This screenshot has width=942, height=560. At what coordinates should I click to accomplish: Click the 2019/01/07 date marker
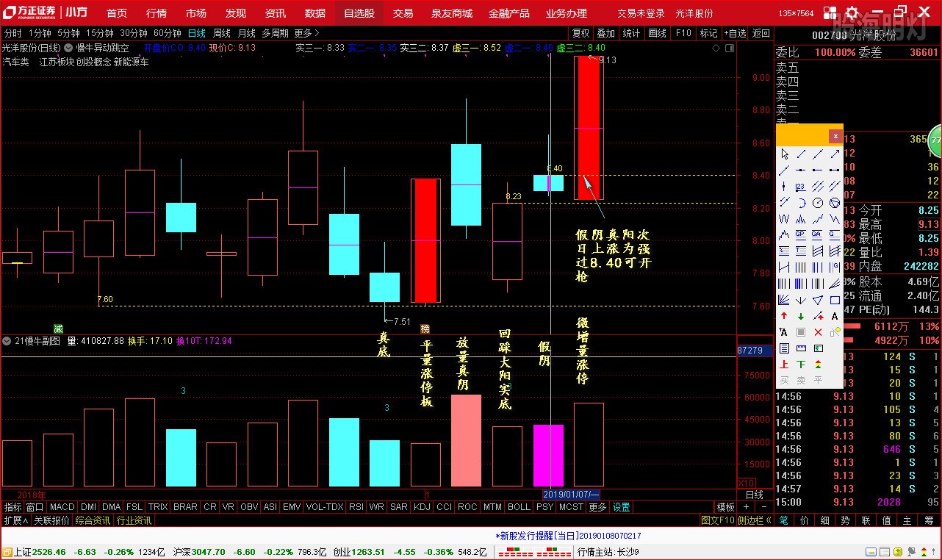[572, 495]
